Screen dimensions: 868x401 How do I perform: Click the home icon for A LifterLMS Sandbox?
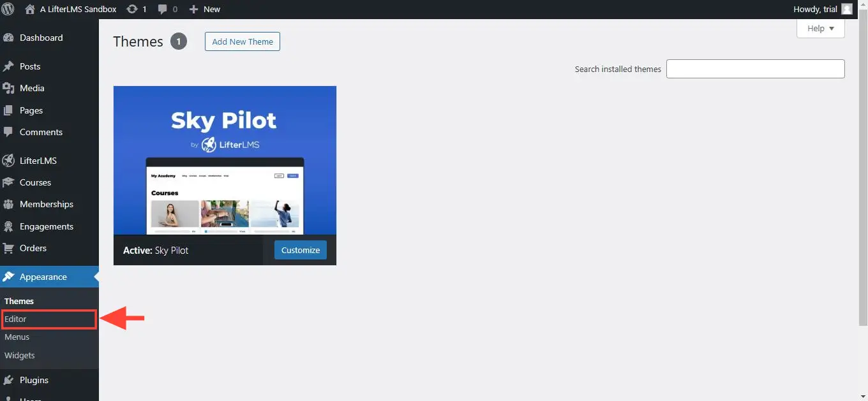coord(30,9)
